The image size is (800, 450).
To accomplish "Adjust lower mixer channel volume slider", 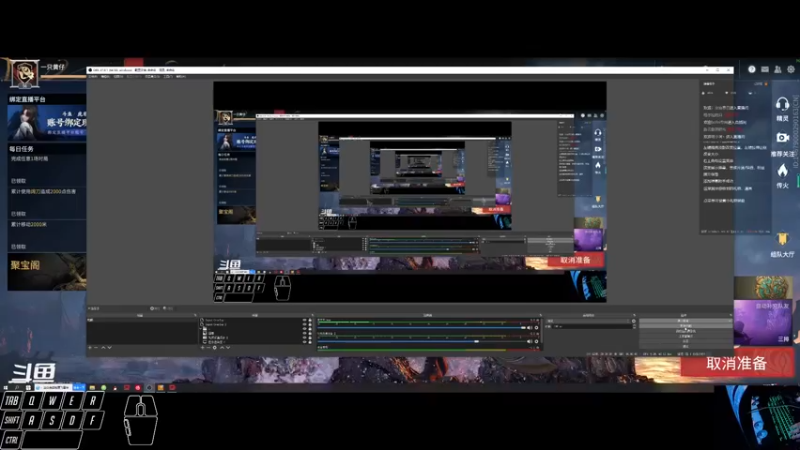I will tap(421, 341).
